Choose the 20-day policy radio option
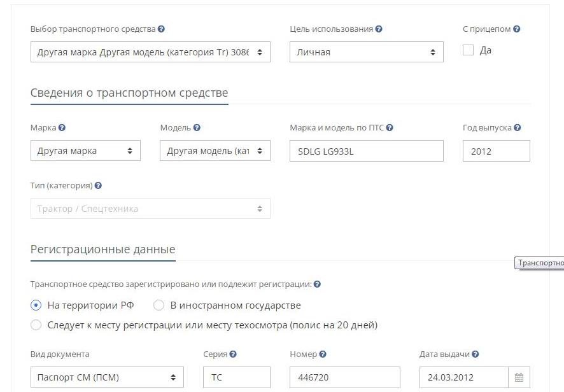564x392 pixels. [36, 325]
